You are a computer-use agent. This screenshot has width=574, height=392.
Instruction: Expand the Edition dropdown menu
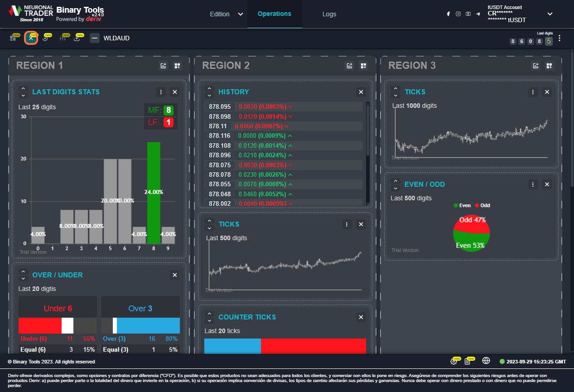pyautogui.click(x=240, y=14)
